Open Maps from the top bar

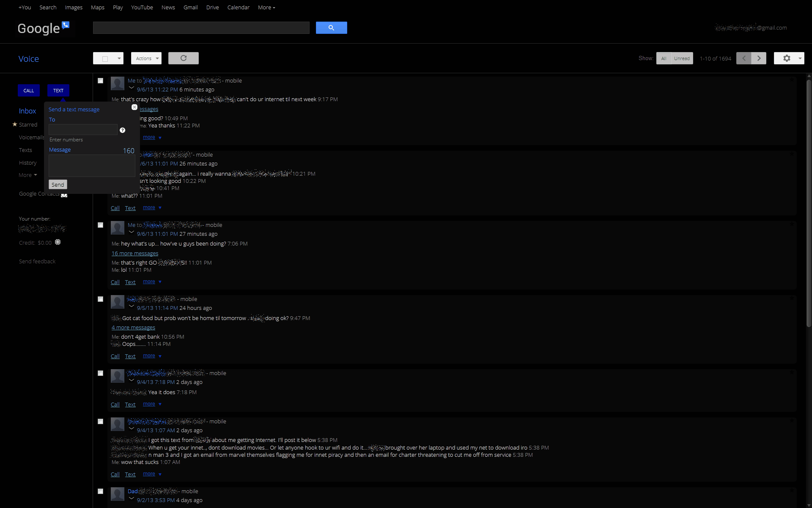tap(97, 7)
